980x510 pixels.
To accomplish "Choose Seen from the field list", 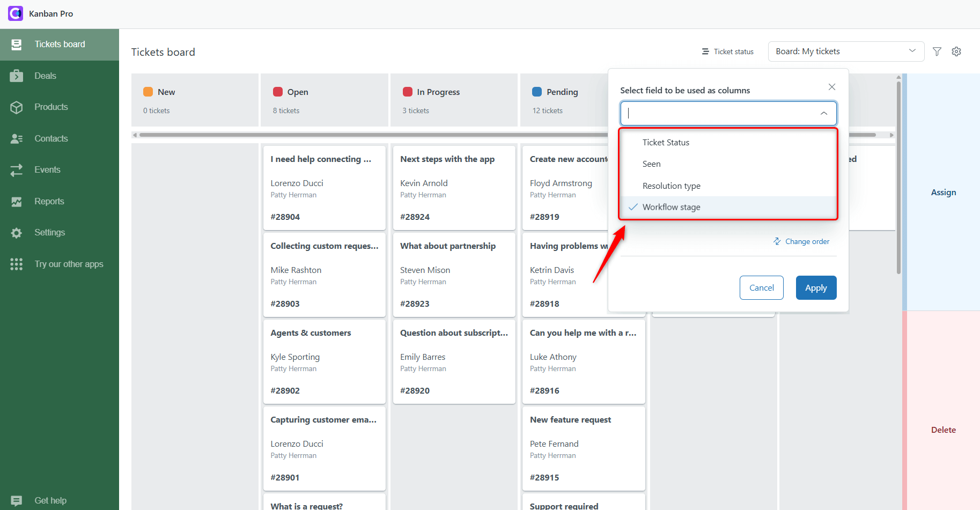I will click(x=651, y=164).
